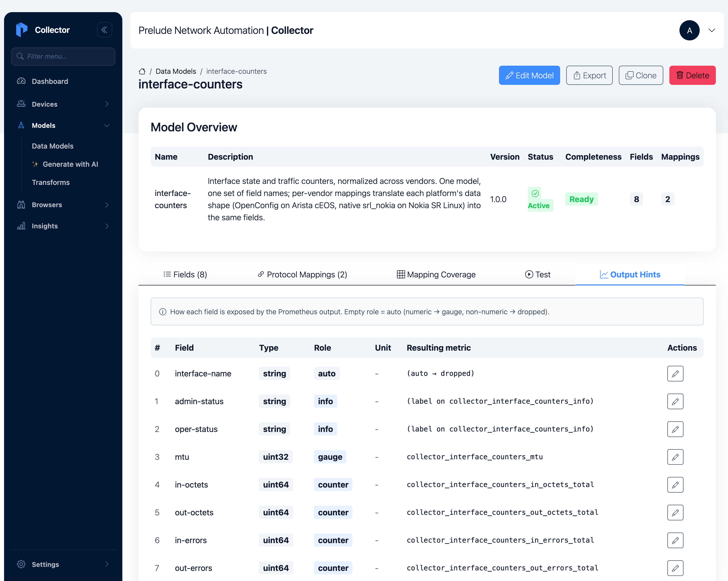Edit output hint for in-octets
The image size is (728, 581).
coord(675,485)
